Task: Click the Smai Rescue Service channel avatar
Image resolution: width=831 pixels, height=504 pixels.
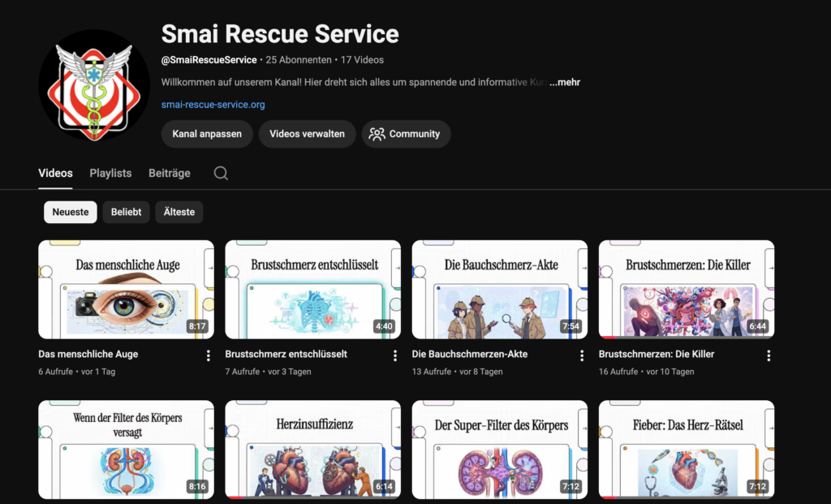Action: click(x=94, y=85)
